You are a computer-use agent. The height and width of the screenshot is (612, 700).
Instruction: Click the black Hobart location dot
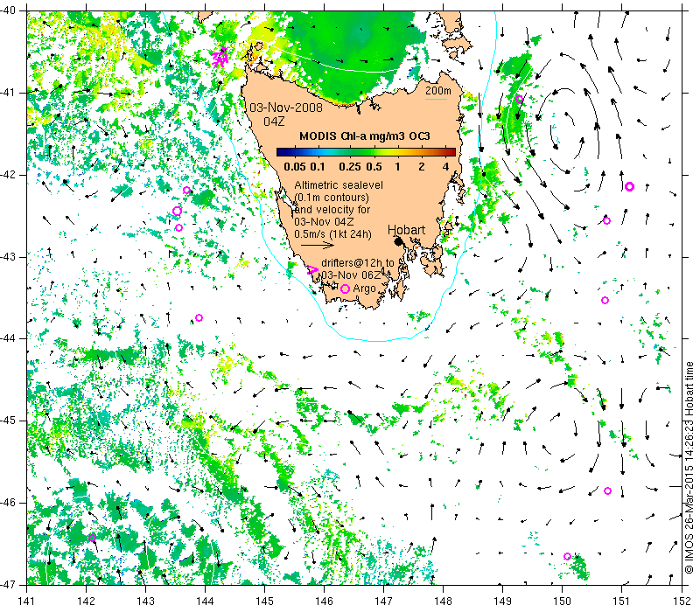pyautogui.click(x=399, y=241)
